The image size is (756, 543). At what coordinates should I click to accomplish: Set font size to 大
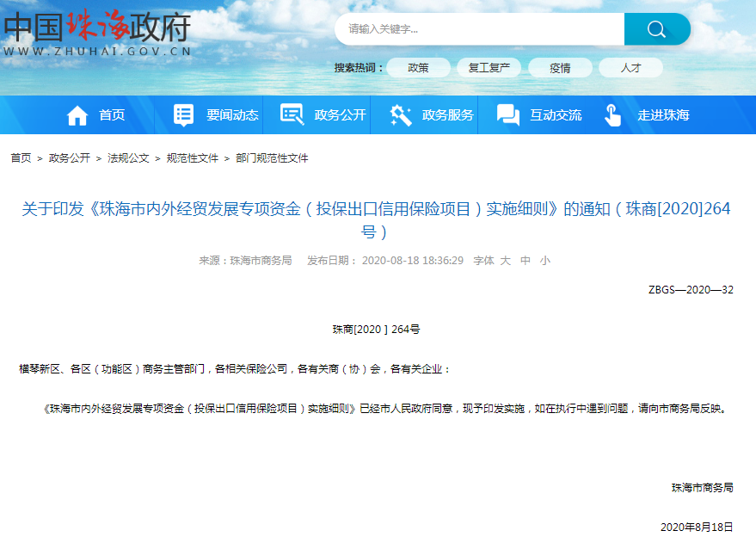click(x=505, y=261)
